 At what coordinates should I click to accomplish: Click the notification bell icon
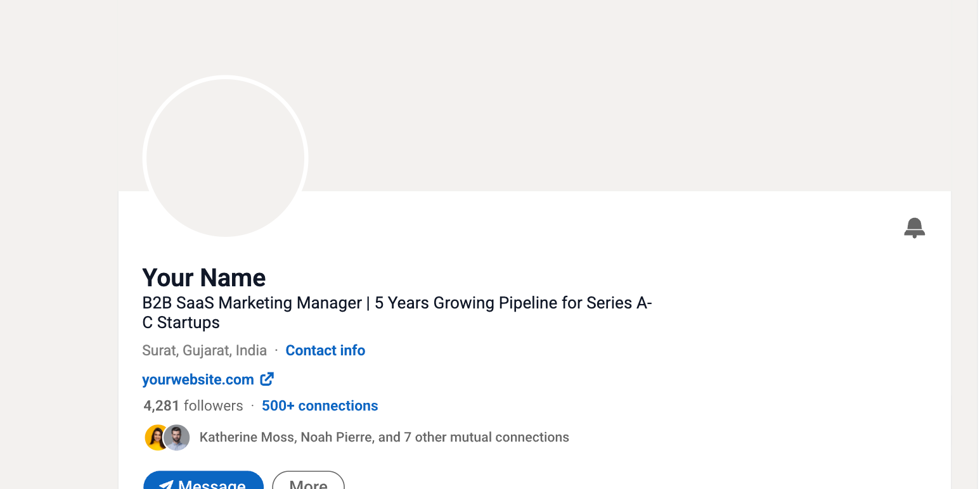[914, 227]
